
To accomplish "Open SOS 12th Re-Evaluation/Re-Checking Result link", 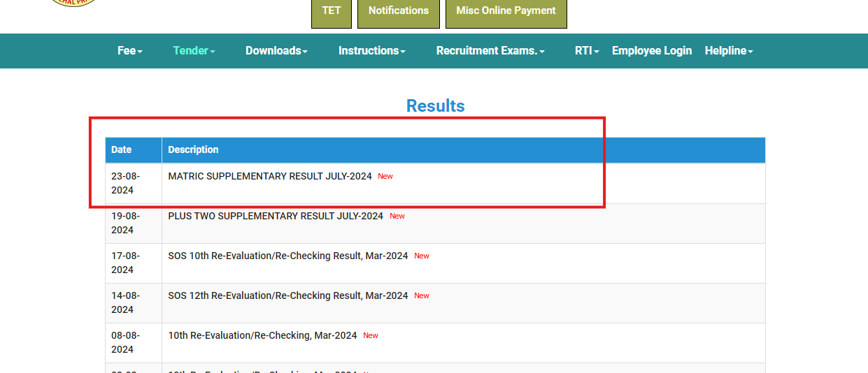I will coord(288,295).
